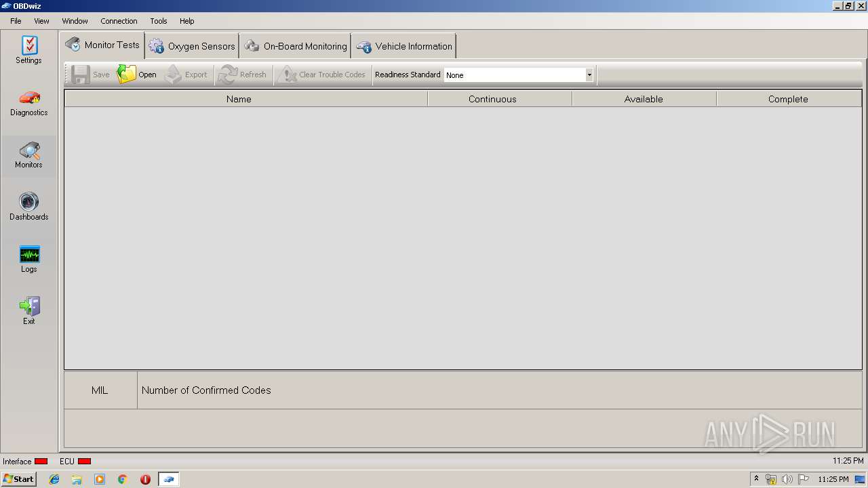Click the ECU red status indicator
The image size is (868, 488).
(x=84, y=462)
